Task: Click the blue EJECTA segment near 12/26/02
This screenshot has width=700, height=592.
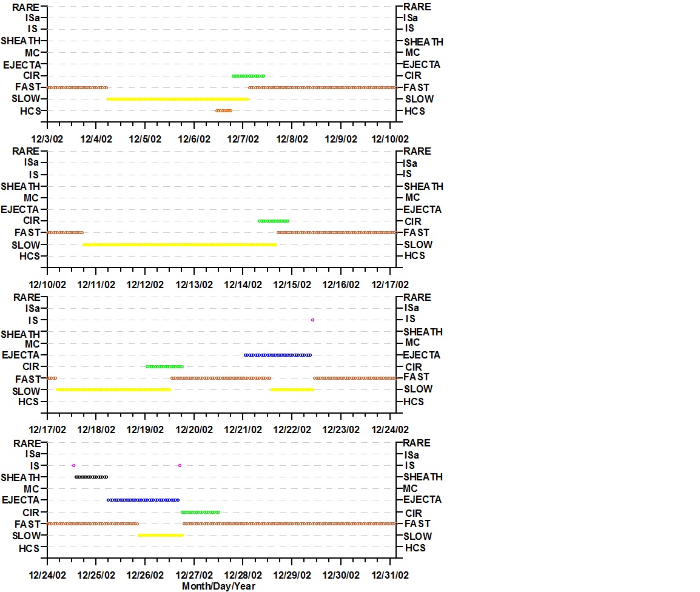Action: click(x=143, y=500)
